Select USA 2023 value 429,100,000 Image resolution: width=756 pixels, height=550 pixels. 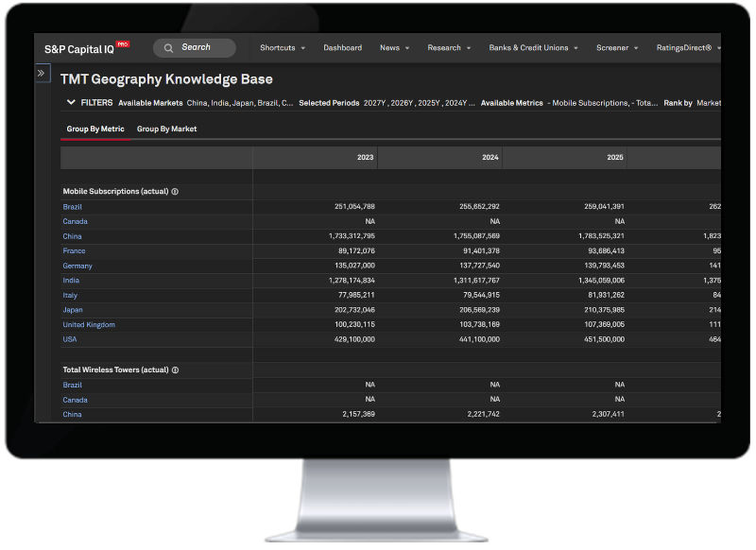click(x=354, y=339)
